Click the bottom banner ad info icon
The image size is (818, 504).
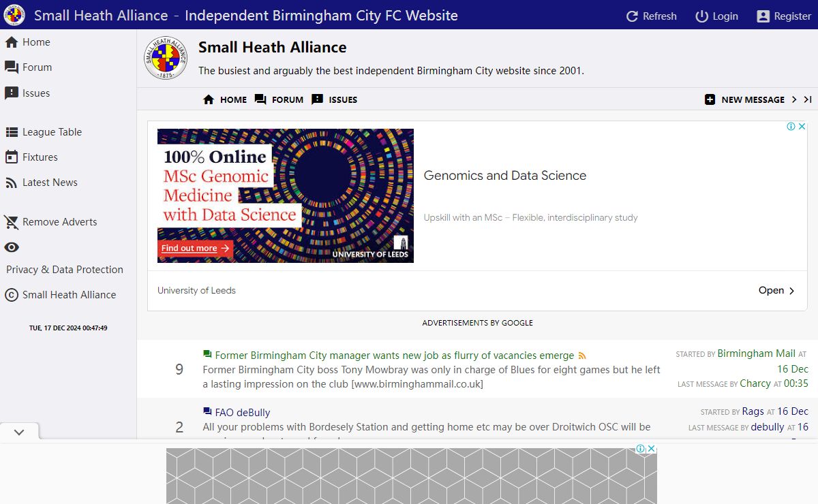coord(641,449)
